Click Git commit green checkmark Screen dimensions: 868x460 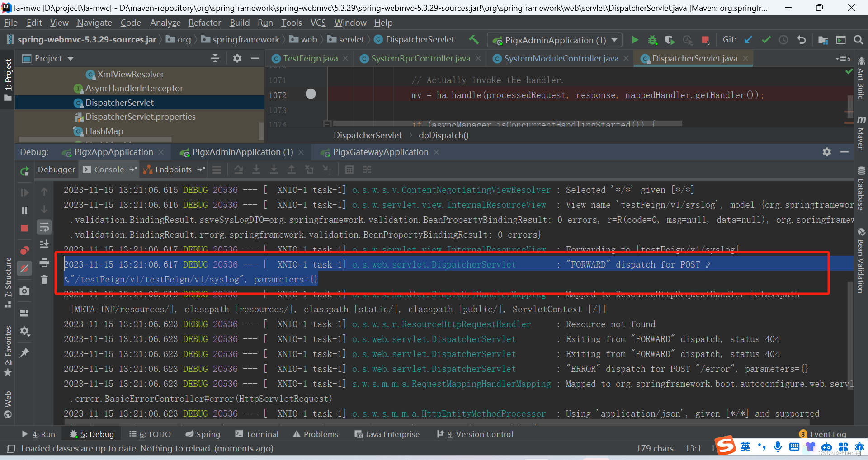[x=766, y=40]
